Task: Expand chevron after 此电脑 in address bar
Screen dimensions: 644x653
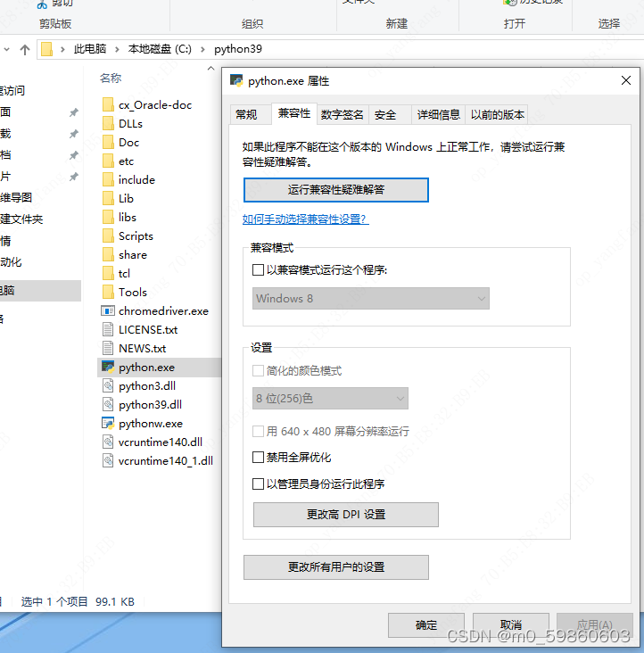Action: tap(118, 50)
